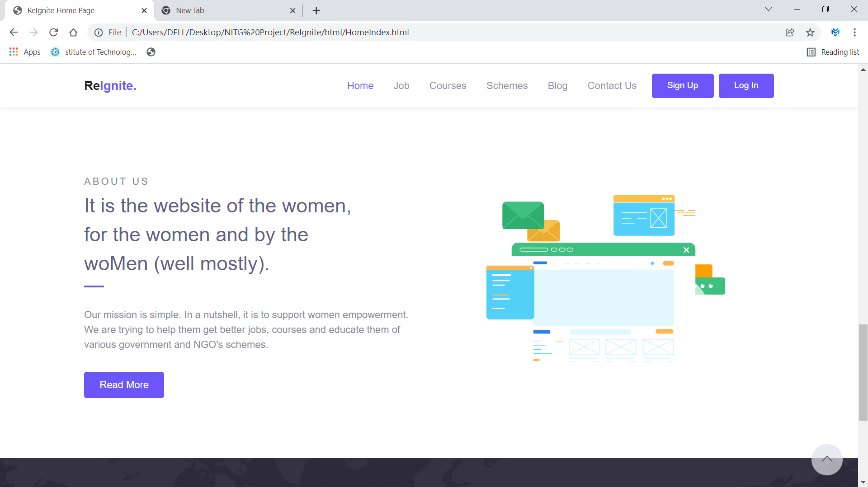Switch to the New Tab tab

pyautogui.click(x=226, y=10)
